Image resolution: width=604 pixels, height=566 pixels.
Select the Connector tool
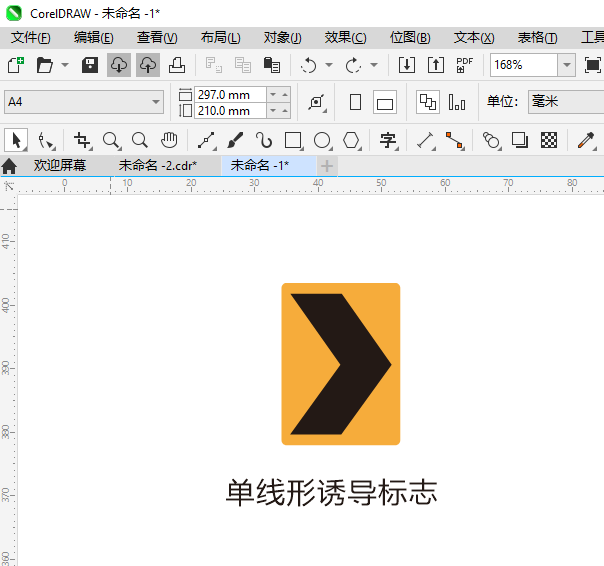(455, 140)
